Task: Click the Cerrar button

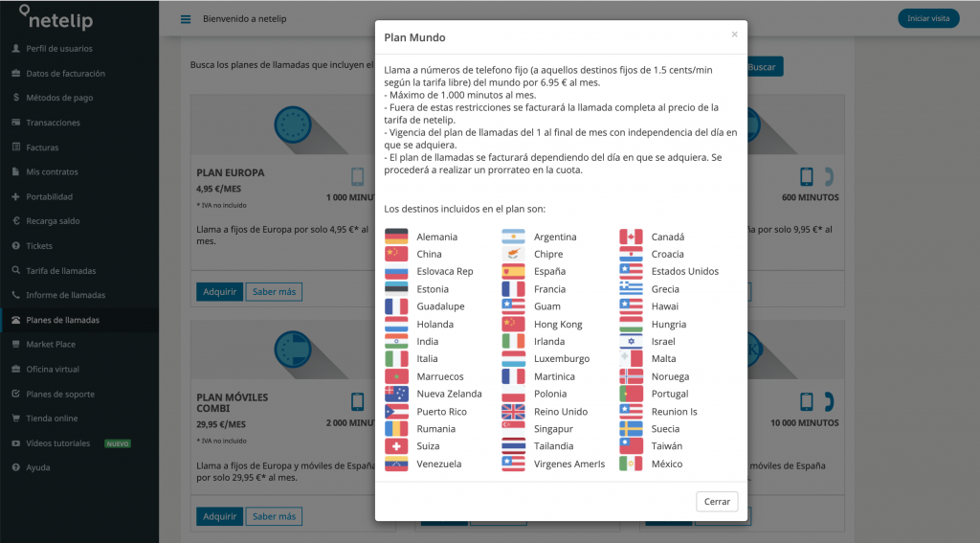Action: (x=717, y=502)
